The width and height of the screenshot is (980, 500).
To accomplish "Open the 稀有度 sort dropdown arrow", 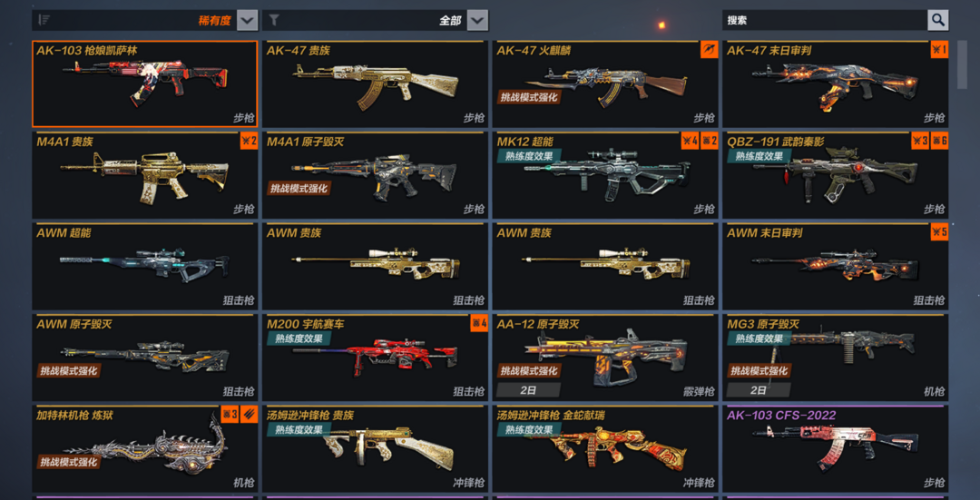I will tap(248, 20).
